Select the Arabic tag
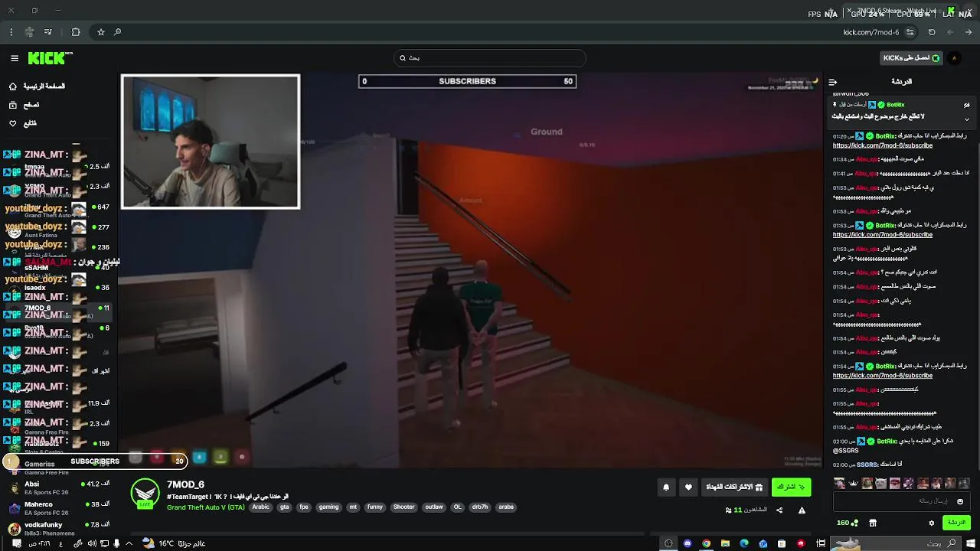 (x=261, y=507)
